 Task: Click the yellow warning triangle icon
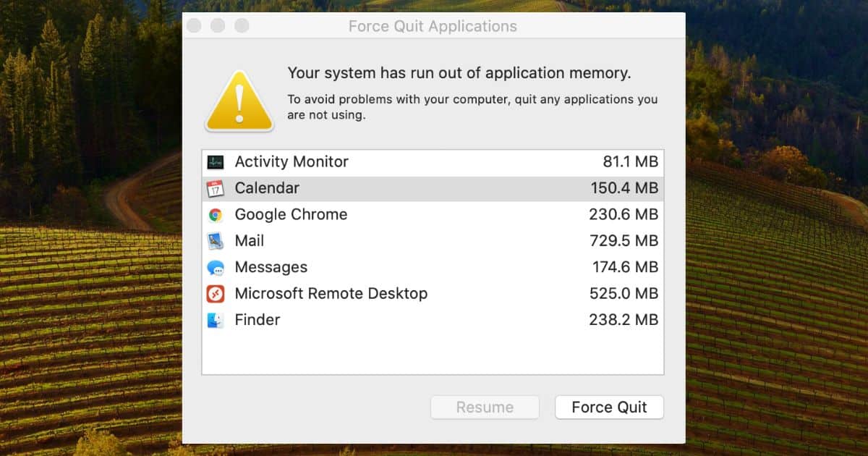239,101
